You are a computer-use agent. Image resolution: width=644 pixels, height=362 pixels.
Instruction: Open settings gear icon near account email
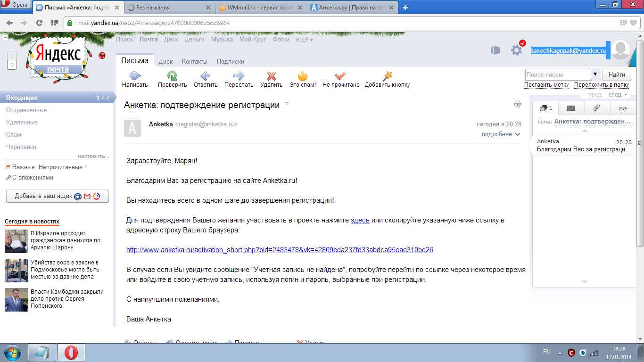click(517, 49)
